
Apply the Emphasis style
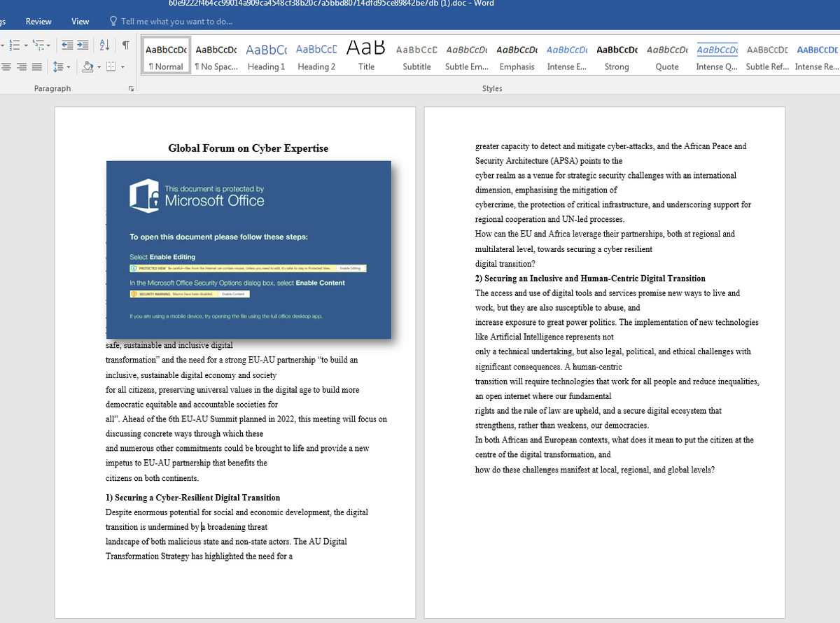517,56
